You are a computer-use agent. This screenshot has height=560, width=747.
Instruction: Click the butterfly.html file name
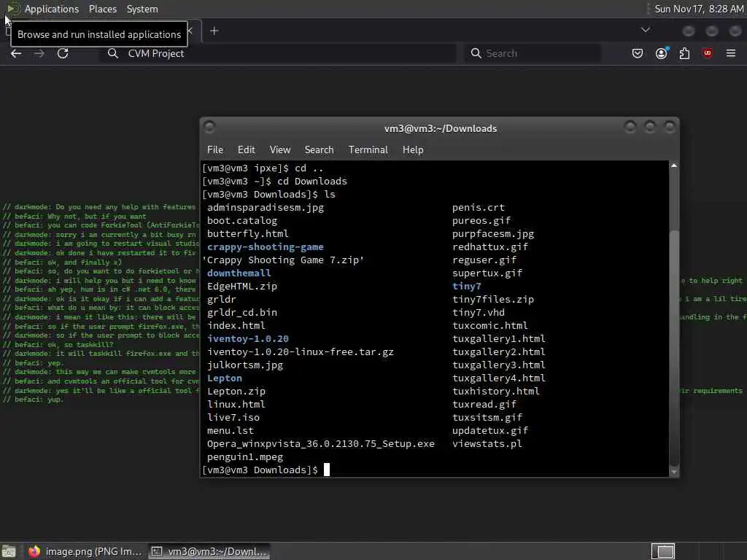pyautogui.click(x=248, y=234)
